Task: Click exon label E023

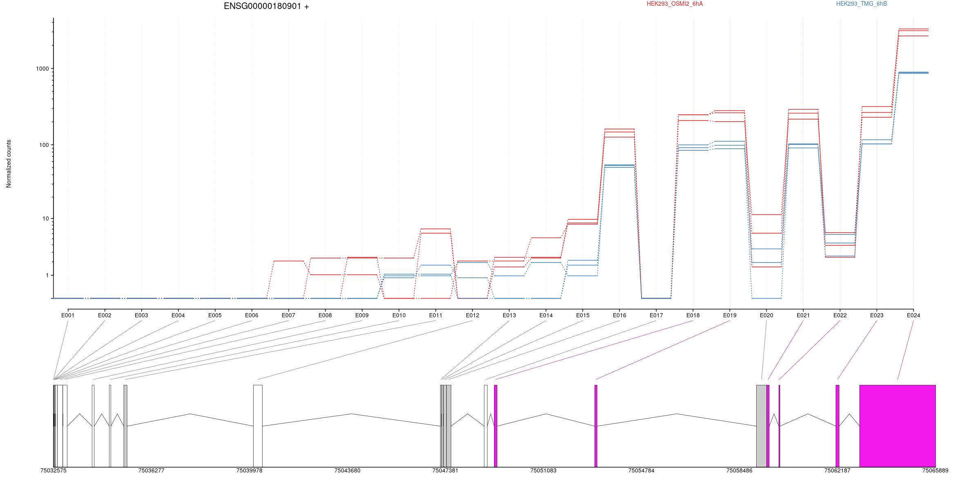Action: tap(877, 315)
